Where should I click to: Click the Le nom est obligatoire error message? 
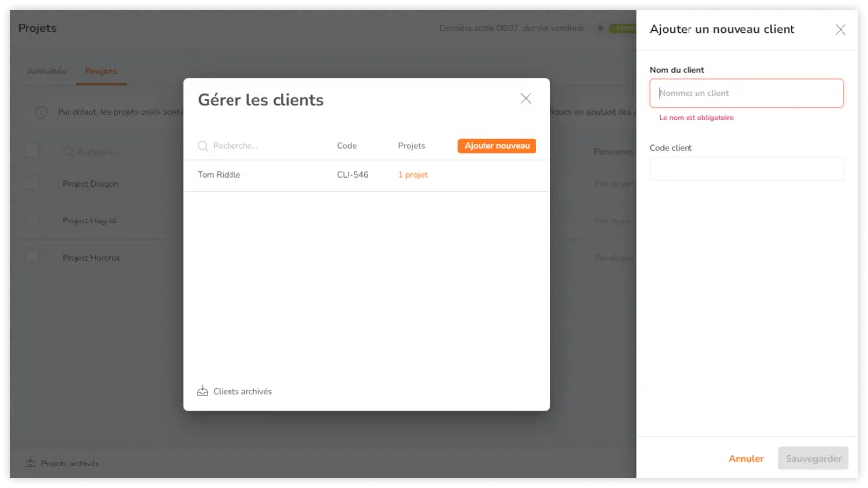click(695, 118)
